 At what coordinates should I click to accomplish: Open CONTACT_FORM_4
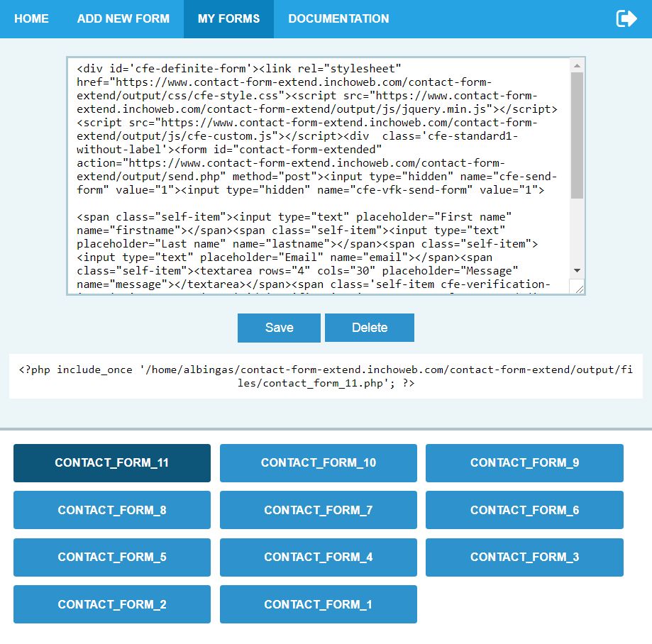(318, 557)
